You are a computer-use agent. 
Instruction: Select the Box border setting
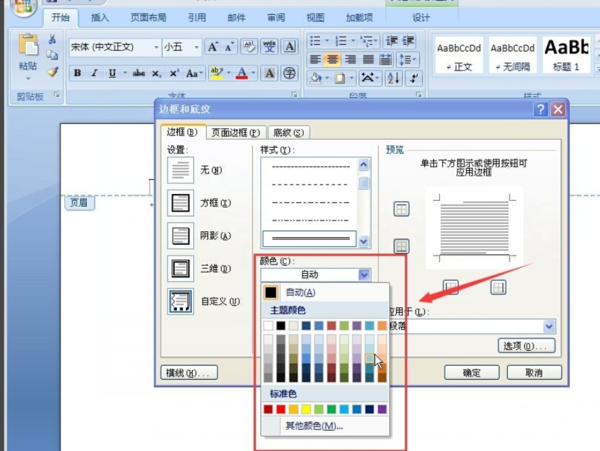181,203
